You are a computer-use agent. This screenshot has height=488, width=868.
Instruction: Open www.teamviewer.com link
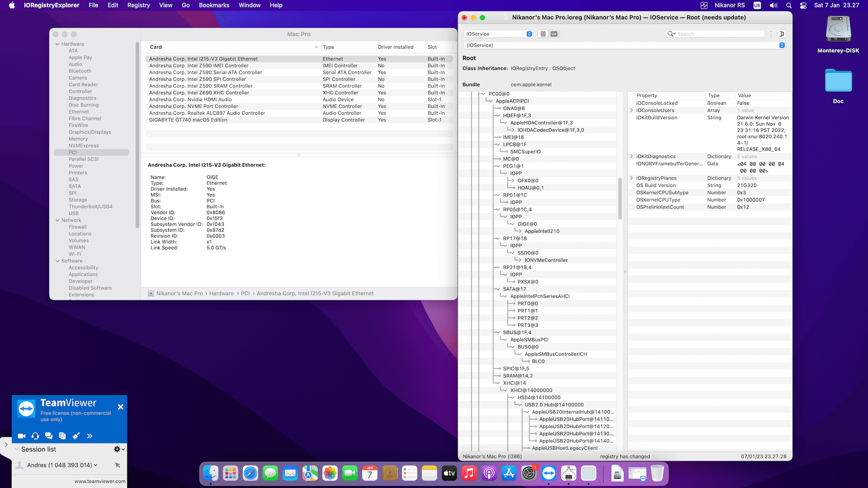100,481
